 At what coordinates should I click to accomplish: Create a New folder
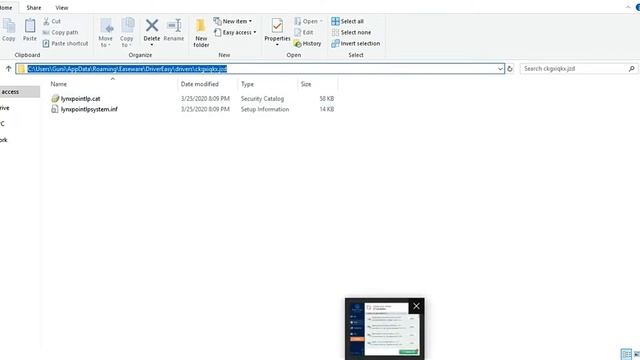tap(201, 33)
